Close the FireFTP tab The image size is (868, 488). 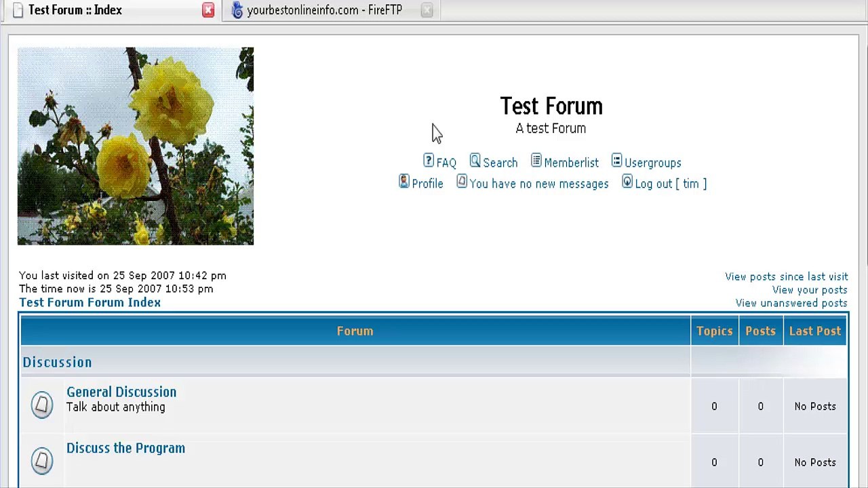[427, 10]
